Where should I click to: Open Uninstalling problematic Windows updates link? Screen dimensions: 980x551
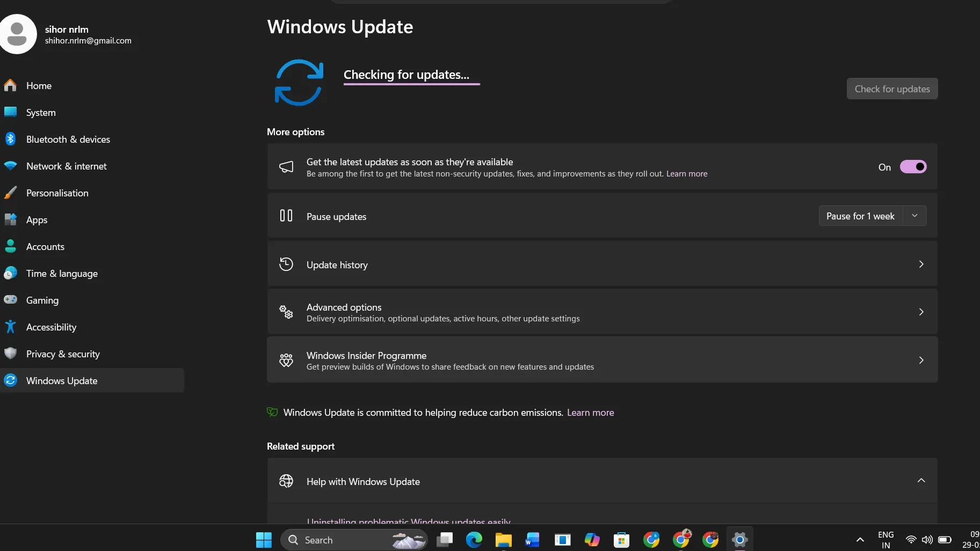coord(409,520)
